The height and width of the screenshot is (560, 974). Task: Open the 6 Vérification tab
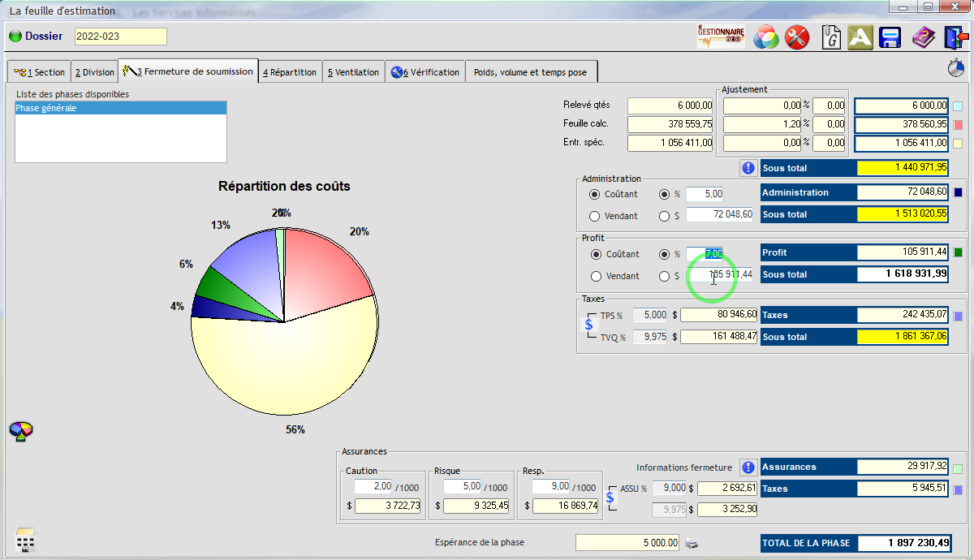pos(425,72)
